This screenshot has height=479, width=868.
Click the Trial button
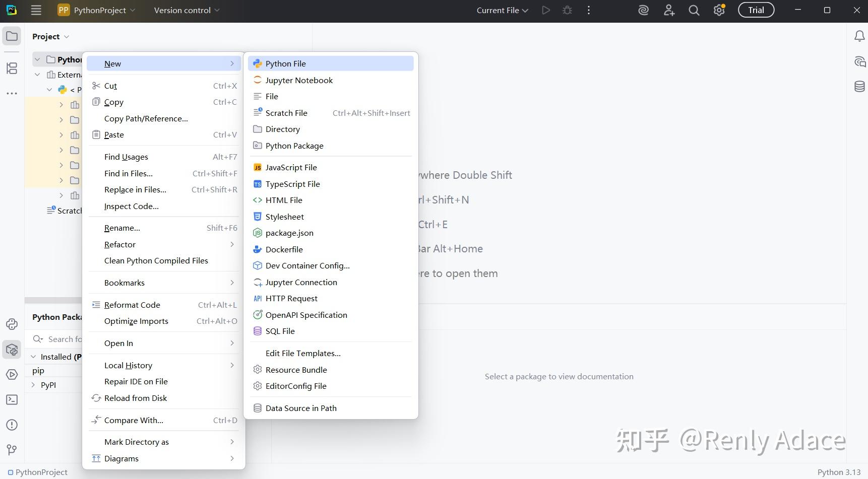tap(756, 10)
